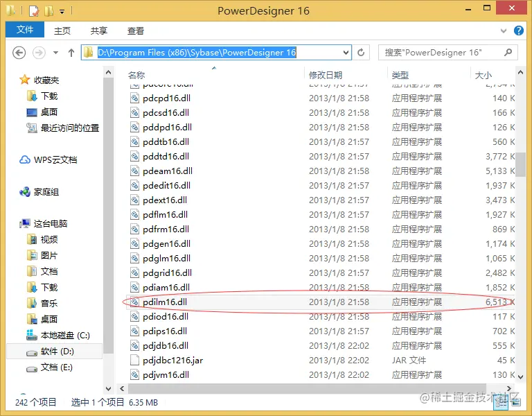Select the pdjvm16.dll file name
This screenshot has height=416, width=532.
click(166, 375)
